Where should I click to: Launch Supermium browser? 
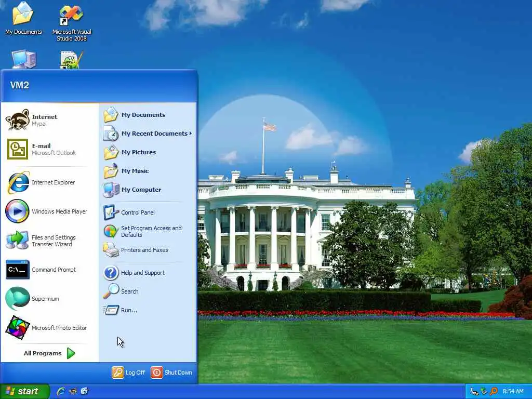tap(49, 299)
